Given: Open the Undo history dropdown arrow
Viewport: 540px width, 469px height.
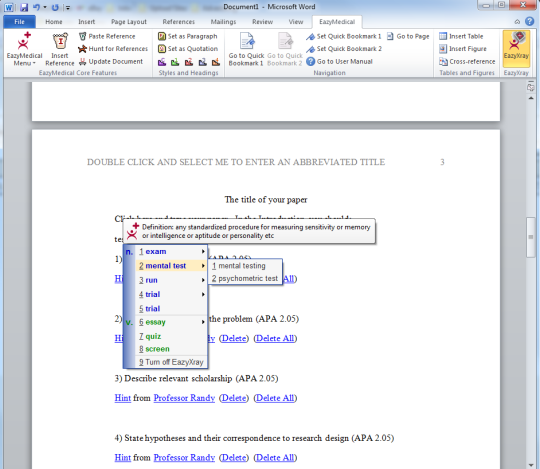Looking at the screenshot, I should tap(45, 7).
